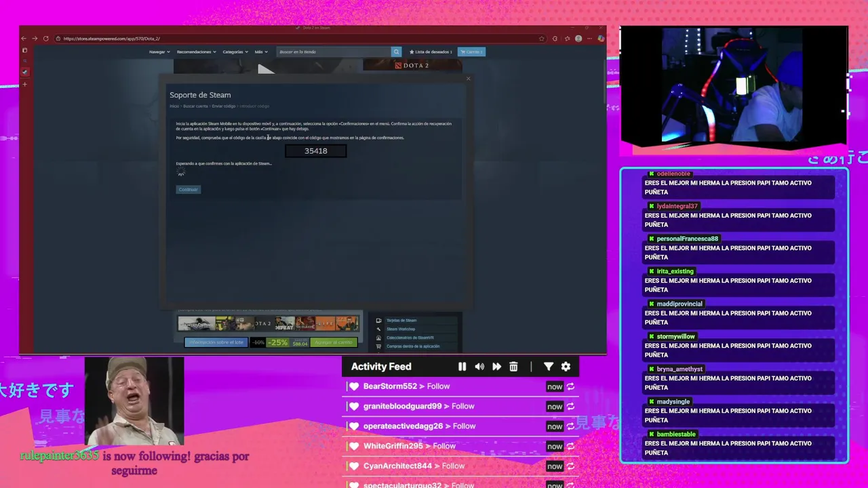
Task: Open the Carrito cart button
Action: click(x=471, y=52)
